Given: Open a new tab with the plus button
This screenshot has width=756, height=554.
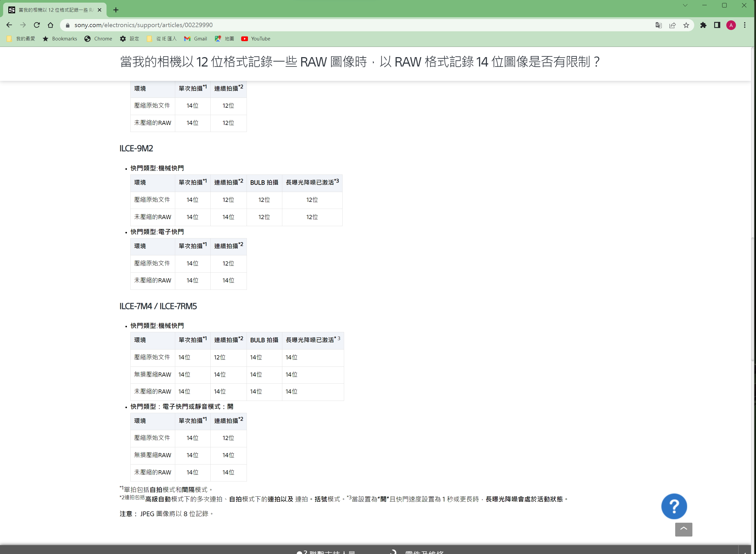Looking at the screenshot, I should click(116, 10).
